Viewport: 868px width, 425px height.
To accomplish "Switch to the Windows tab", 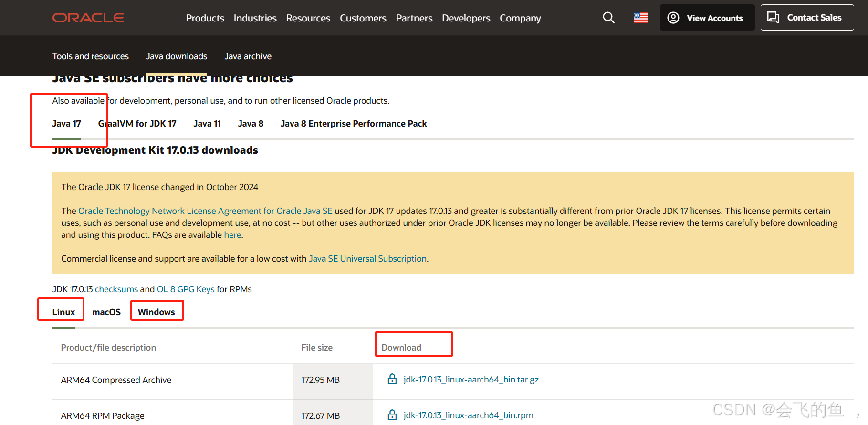I will click(157, 312).
